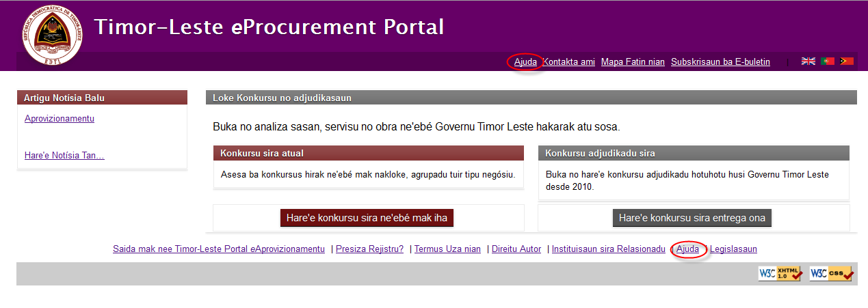Screen dimensions: 868x308
Task: Click the W3C CSS validation badge
Action: pos(831,273)
